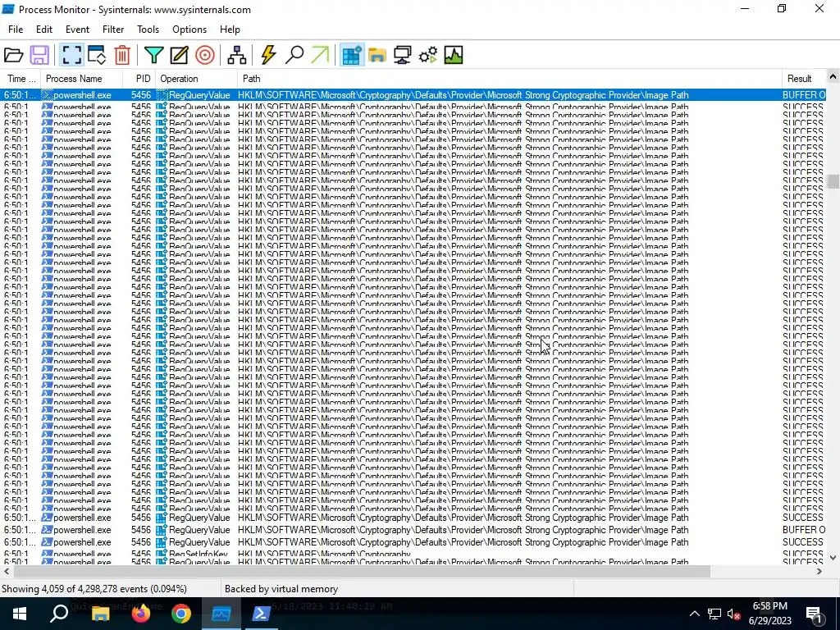This screenshot has height=630, width=840.
Task: Open the Edit menu
Action: click(44, 30)
